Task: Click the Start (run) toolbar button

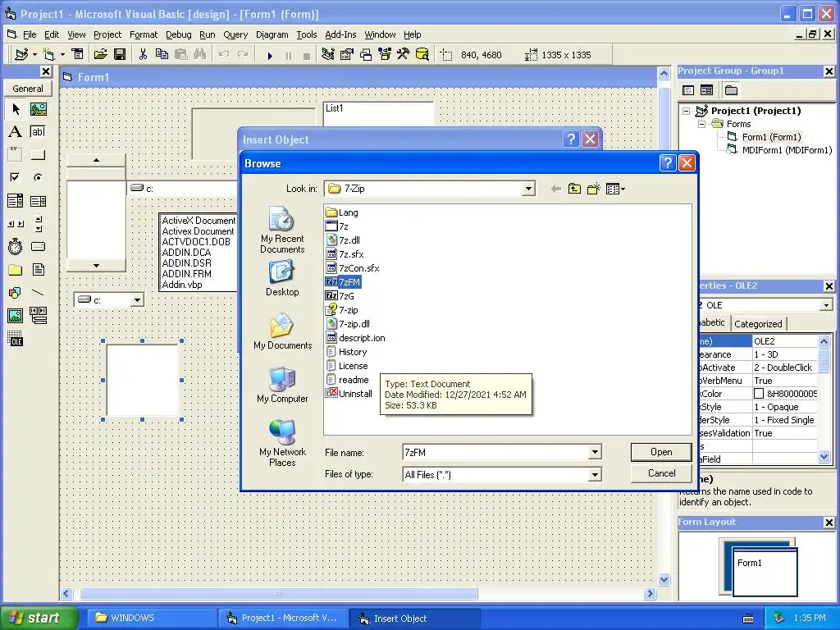Action: click(x=270, y=55)
